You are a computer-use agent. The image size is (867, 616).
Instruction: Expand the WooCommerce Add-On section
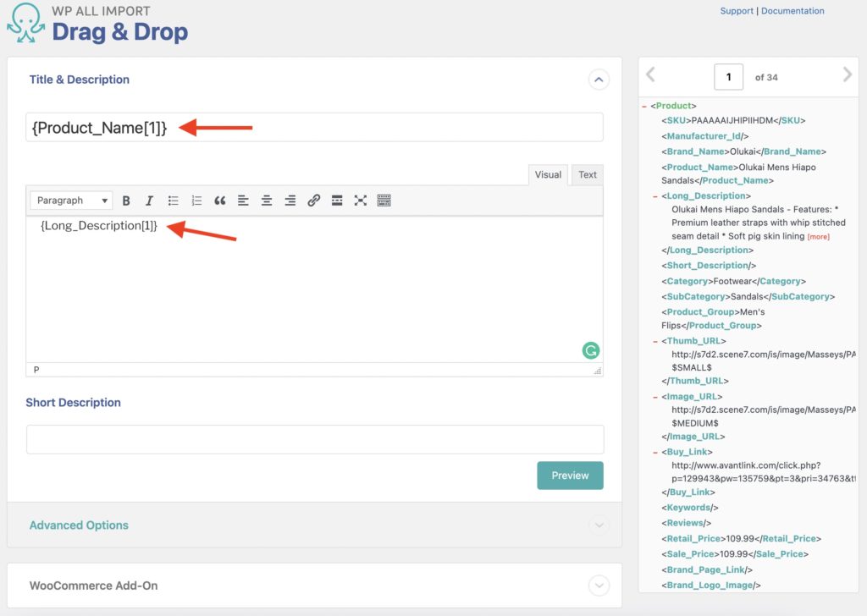599,586
